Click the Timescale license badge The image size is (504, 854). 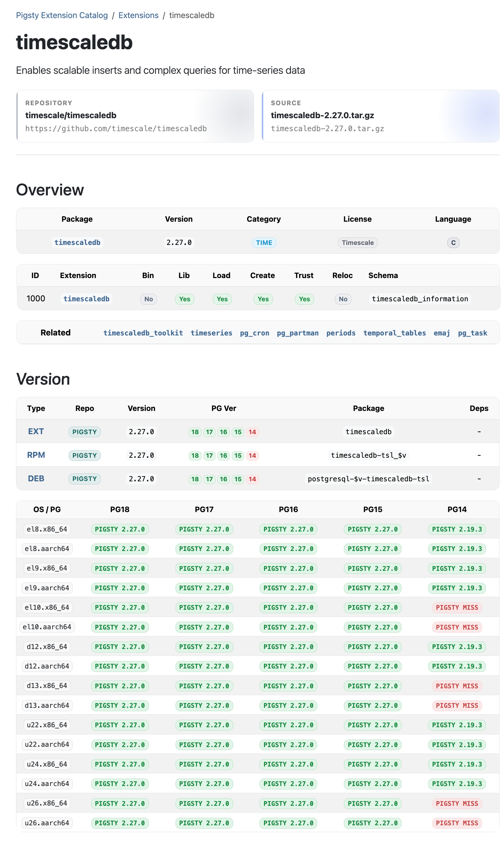[358, 243]
